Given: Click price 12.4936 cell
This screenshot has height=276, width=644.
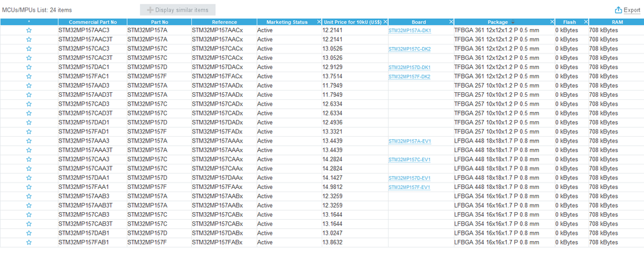Looking at the screenshot, I should pyautogui.click(x=355, y=123).
